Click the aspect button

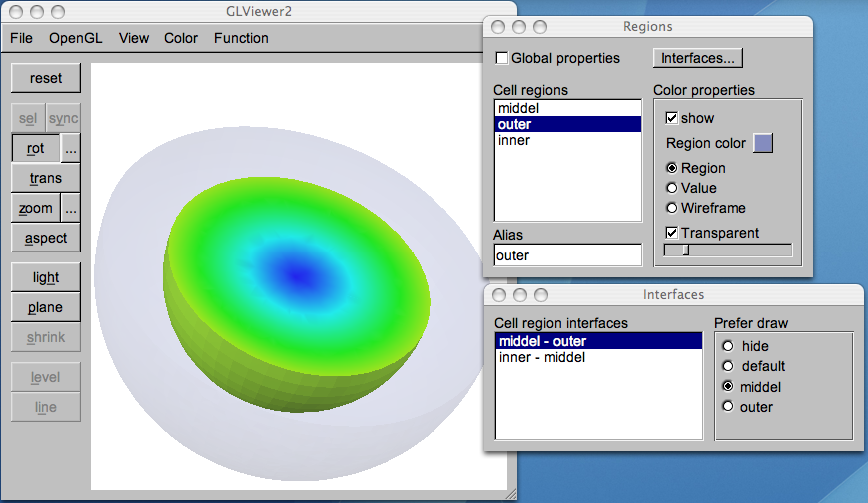tap(45, 238)
